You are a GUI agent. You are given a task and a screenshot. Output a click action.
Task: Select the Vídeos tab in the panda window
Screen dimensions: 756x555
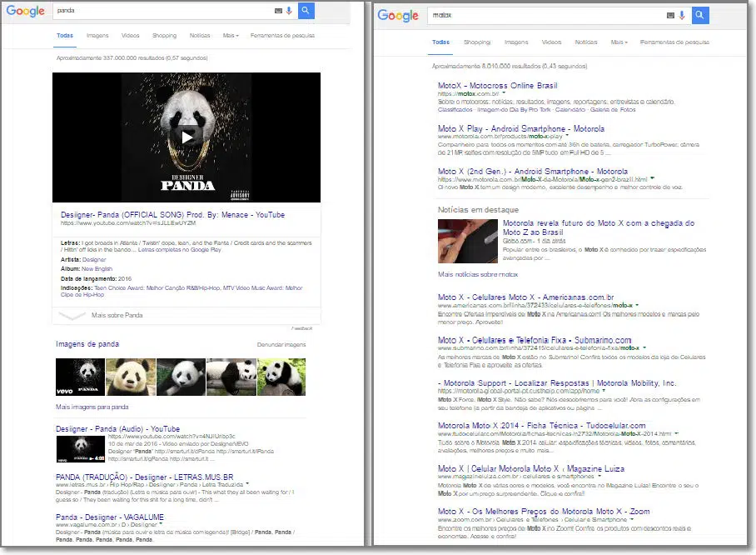130,35
